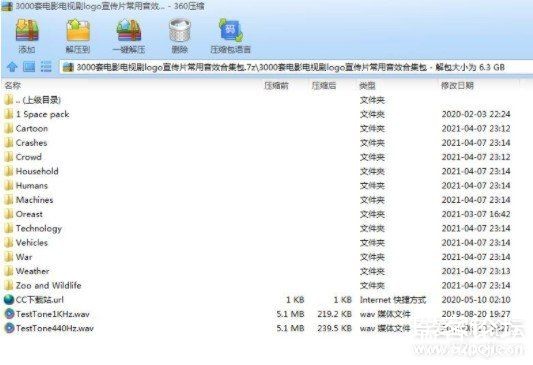
Task: Click the 一键解压 one-click extract icon
Action: (x=128, y=30)
